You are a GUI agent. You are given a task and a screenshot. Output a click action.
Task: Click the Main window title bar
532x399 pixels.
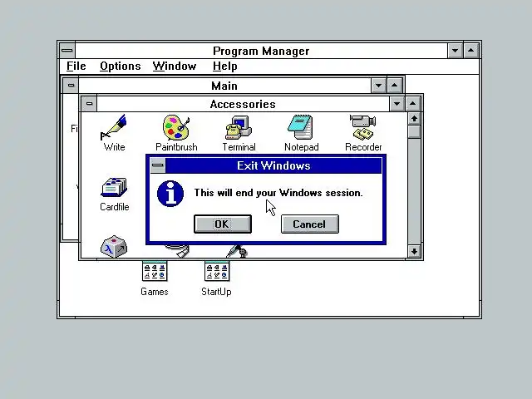point(224,86)
